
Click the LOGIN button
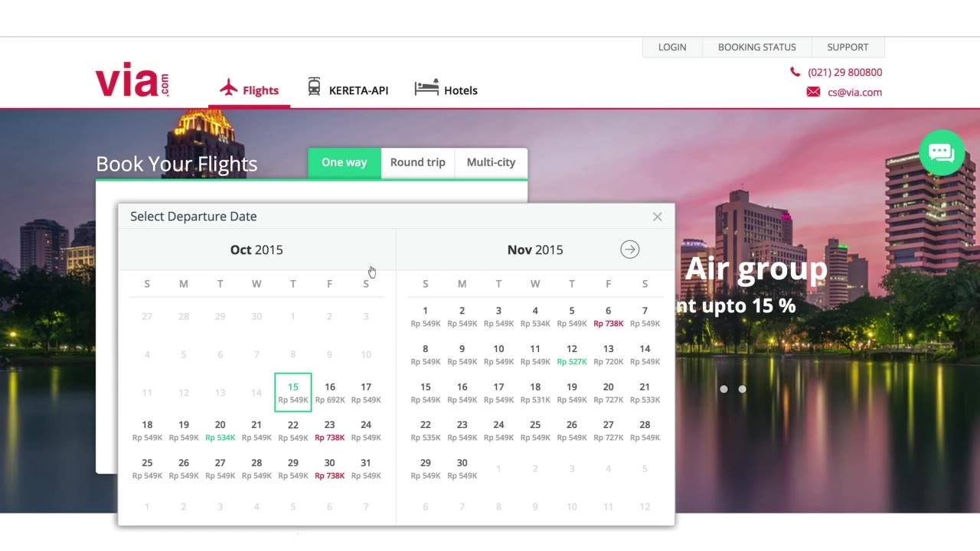(672, 47)
